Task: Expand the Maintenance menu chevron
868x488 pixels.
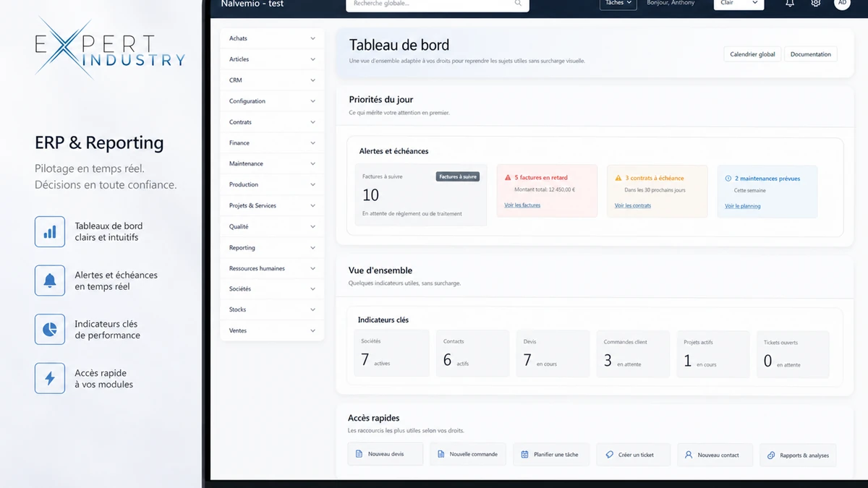Action: (x=312, y=163)
